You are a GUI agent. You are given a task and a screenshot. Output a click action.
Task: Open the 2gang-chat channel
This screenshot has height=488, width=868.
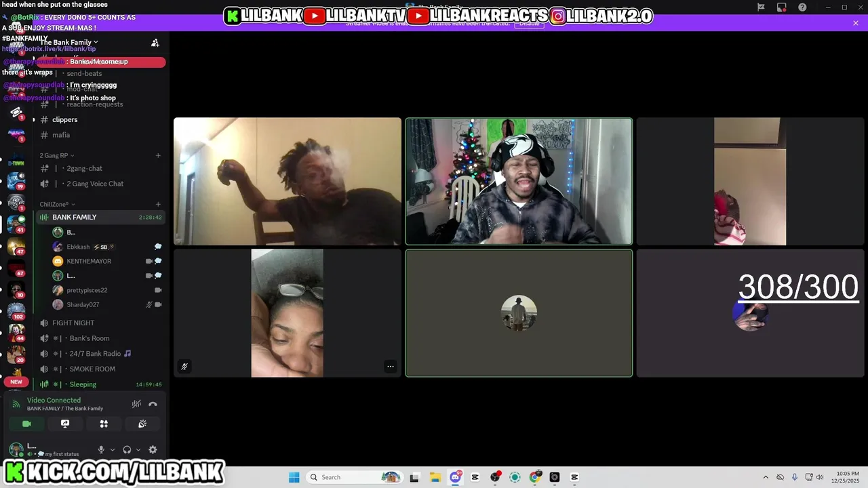coord(100,168)
